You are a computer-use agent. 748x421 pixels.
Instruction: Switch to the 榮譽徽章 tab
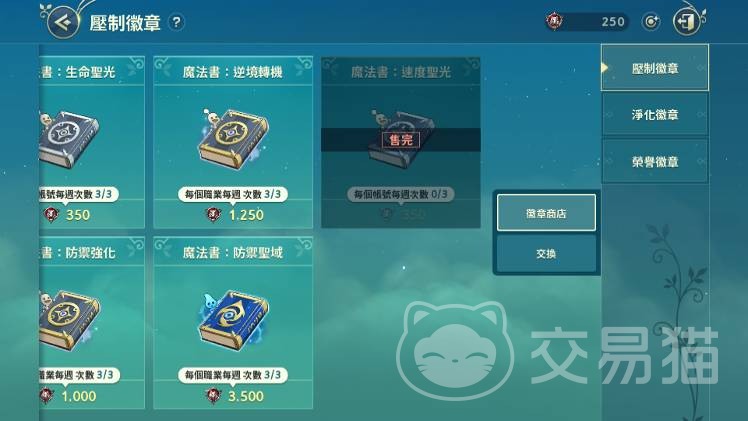654,162
